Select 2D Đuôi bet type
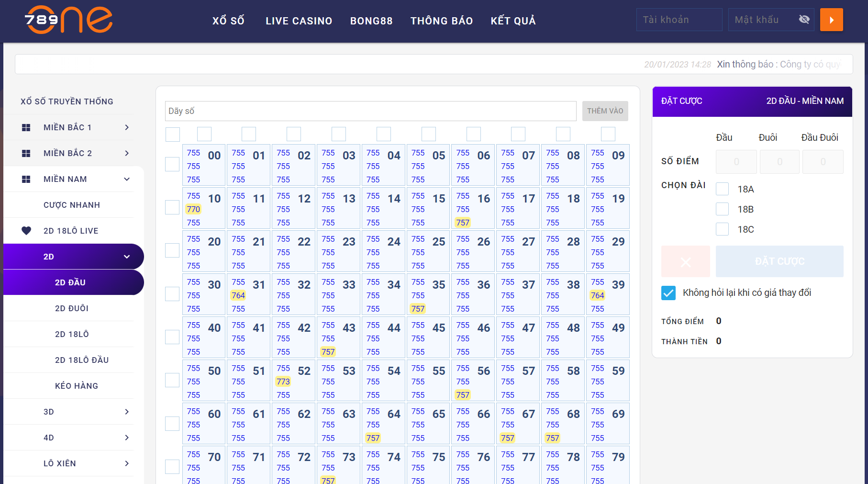The image size is (868, 484). [72, 308]
